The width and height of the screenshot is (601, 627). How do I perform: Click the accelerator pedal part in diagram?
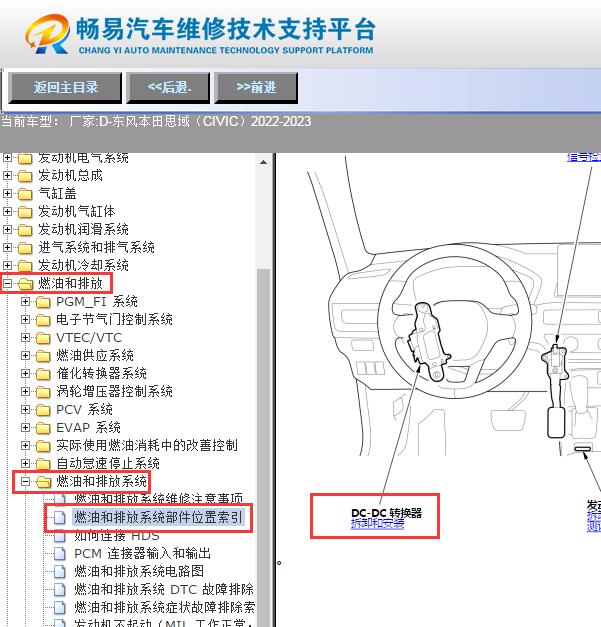click(x=555, y=390)
